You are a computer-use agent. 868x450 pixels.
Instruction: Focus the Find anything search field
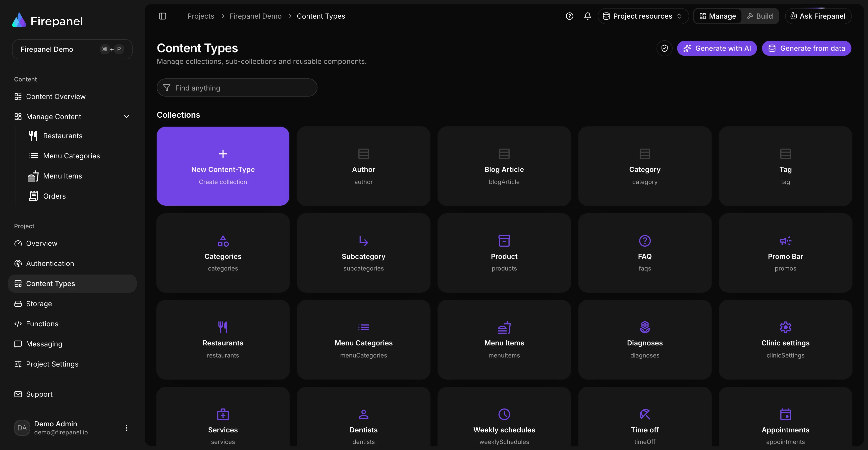pos(237,88)
